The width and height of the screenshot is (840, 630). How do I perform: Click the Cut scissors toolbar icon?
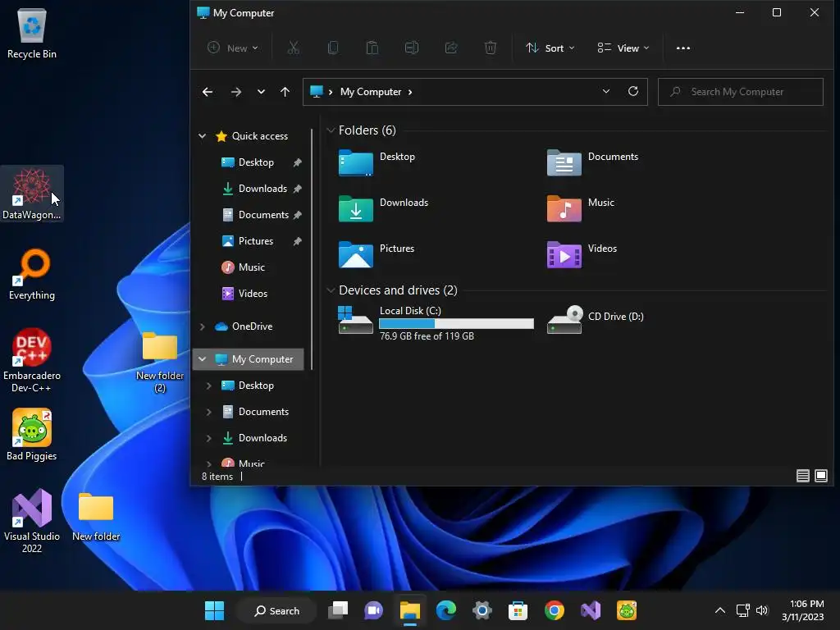(293, 48)
